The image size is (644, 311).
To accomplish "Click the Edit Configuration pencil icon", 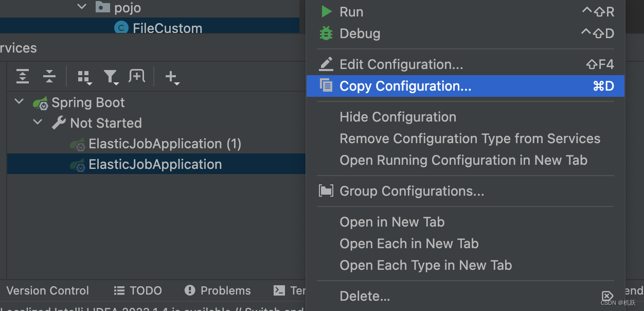I will [326, 64].
